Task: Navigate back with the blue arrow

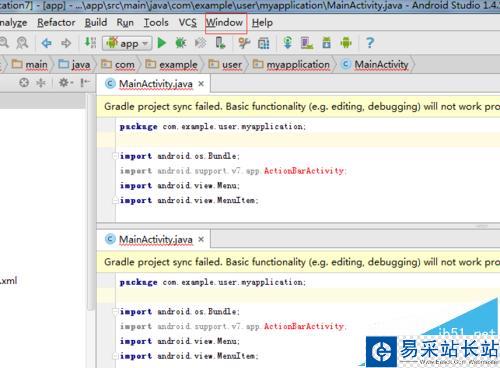Action: (46, 43)
